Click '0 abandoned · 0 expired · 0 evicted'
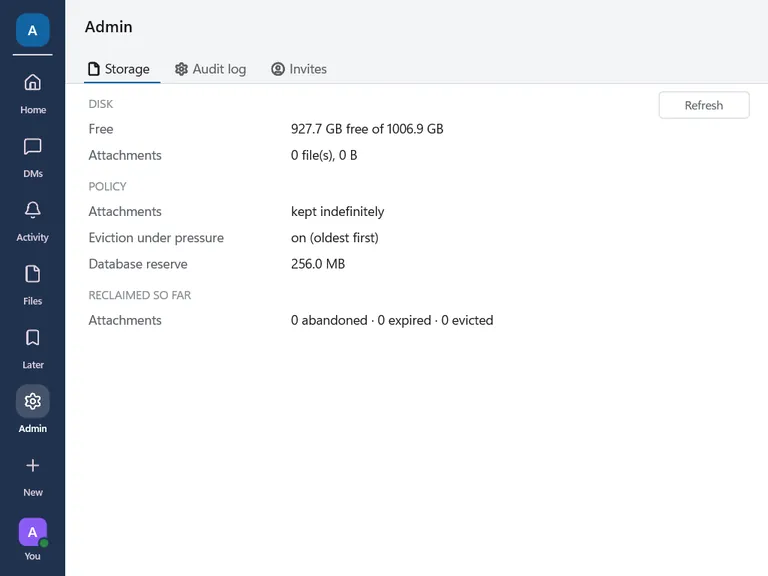This screenshot has height=576, width=768. point(392,320)
